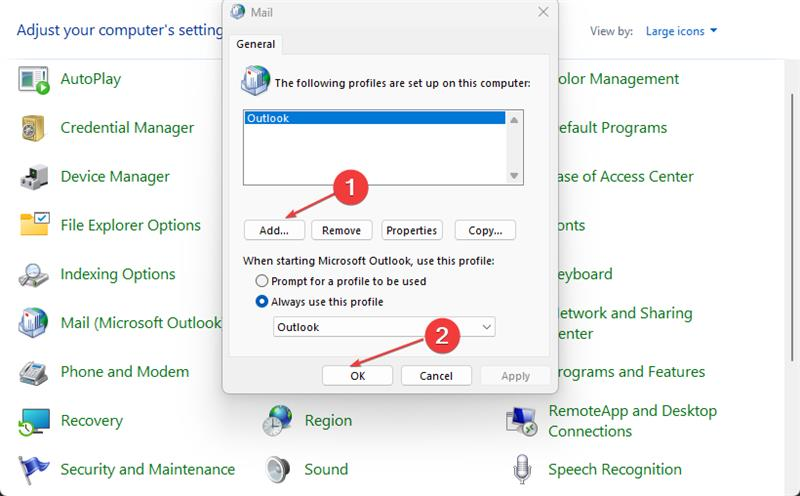Select the Outlook profile in the list
This screenshot has height=496, width=800.
pos(374,118)
